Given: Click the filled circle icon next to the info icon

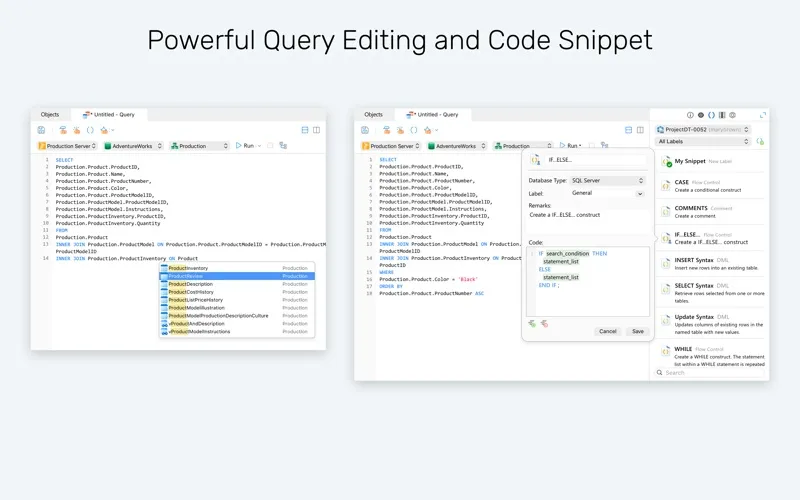Looking at the screenshot, I should coord(701,115).
